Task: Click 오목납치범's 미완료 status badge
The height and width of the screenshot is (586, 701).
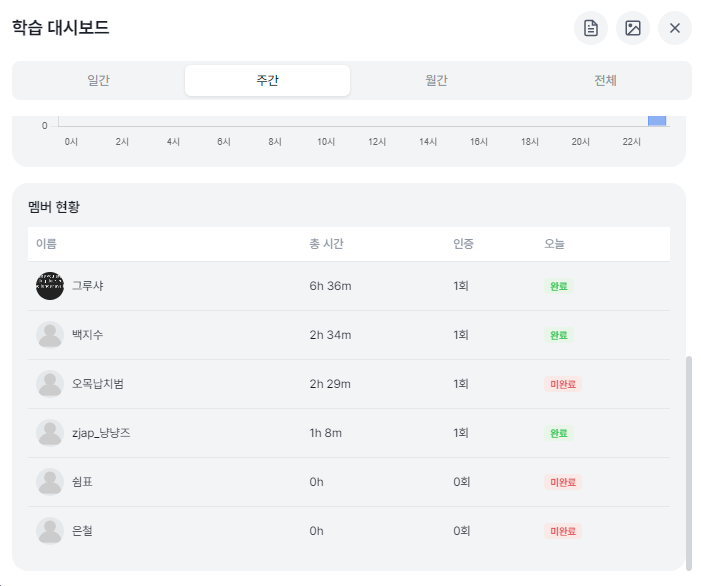Action: coord(563,384)
